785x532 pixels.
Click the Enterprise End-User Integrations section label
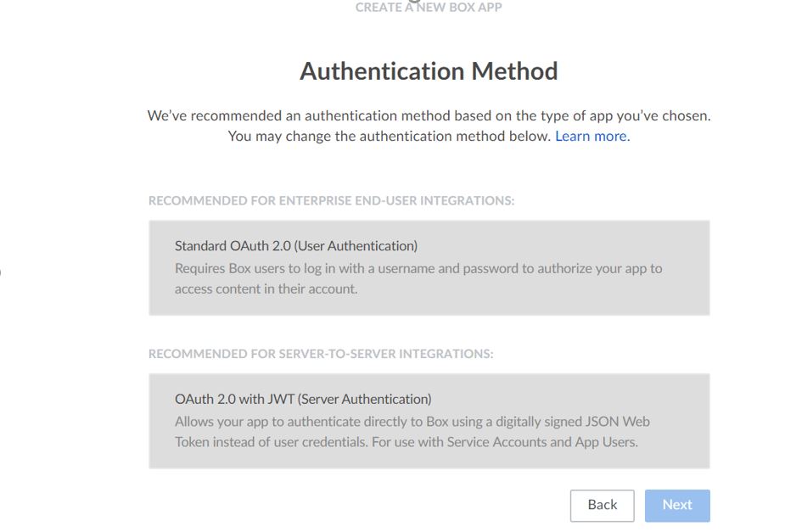tap(331, 201)
